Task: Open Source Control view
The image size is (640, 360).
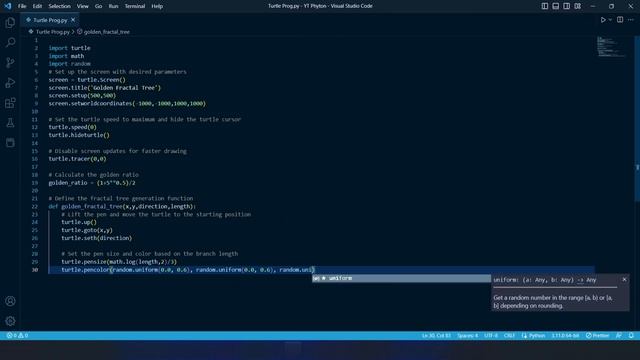Action: [10, 62]
